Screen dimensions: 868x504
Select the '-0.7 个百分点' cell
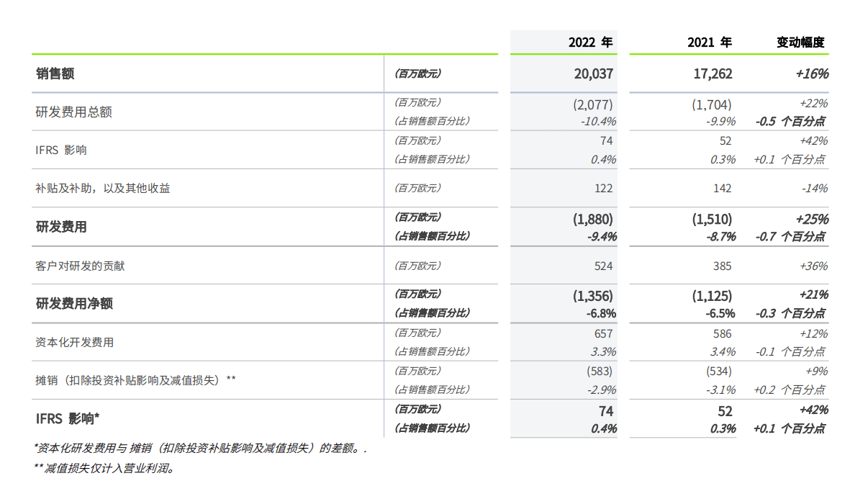790,237
